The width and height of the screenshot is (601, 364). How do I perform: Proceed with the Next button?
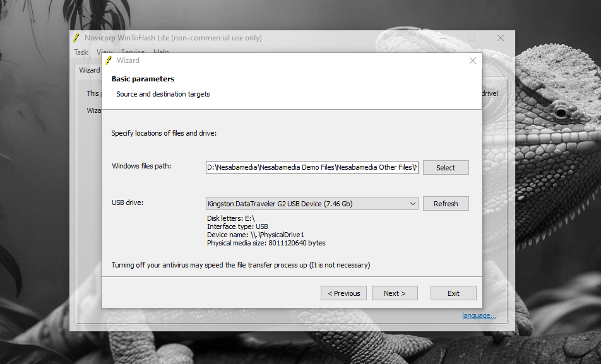pyautogui.click(x=395, y=293)
